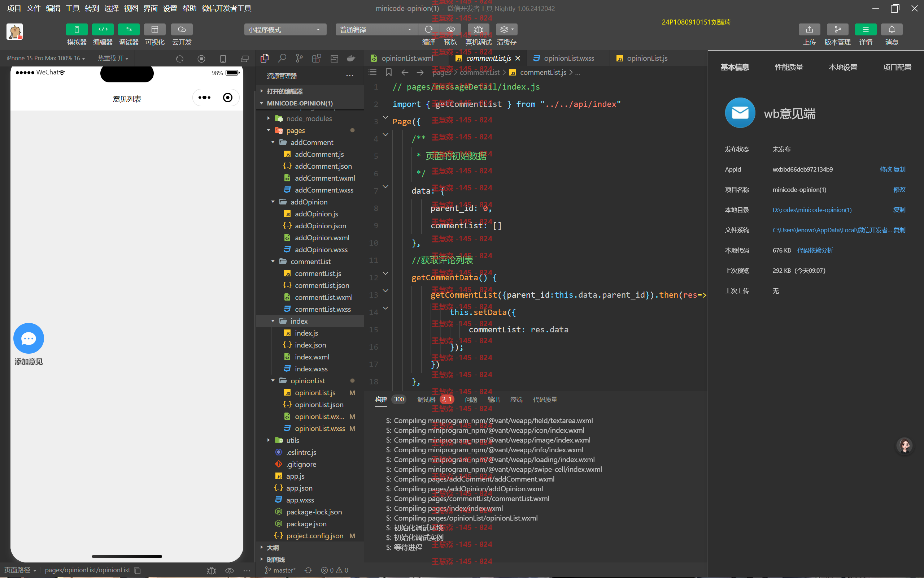Screen dimensions: 924x578
Task: Open the normal compile (普通编译) dropdown
Action: (376, 29)
